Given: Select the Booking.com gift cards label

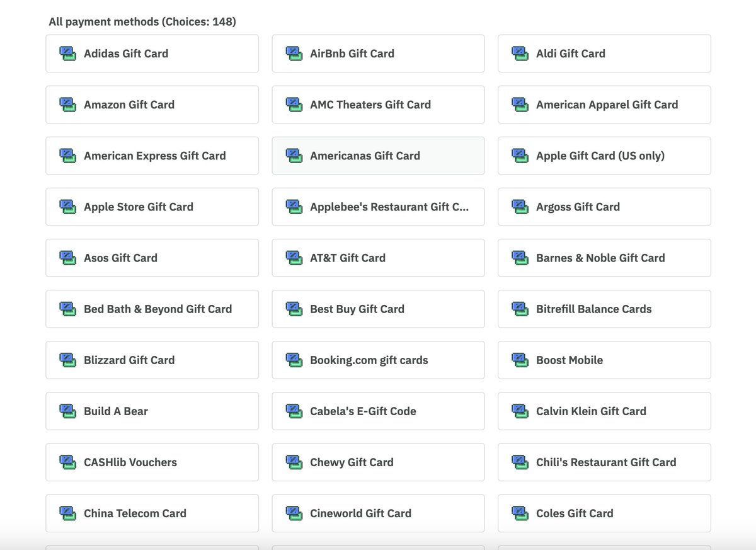Looking at the screenshot, I should [369, 360].
